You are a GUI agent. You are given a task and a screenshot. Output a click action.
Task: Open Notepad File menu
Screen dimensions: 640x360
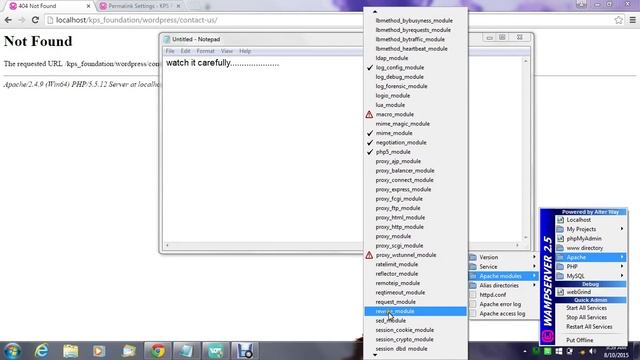point(170,51)
